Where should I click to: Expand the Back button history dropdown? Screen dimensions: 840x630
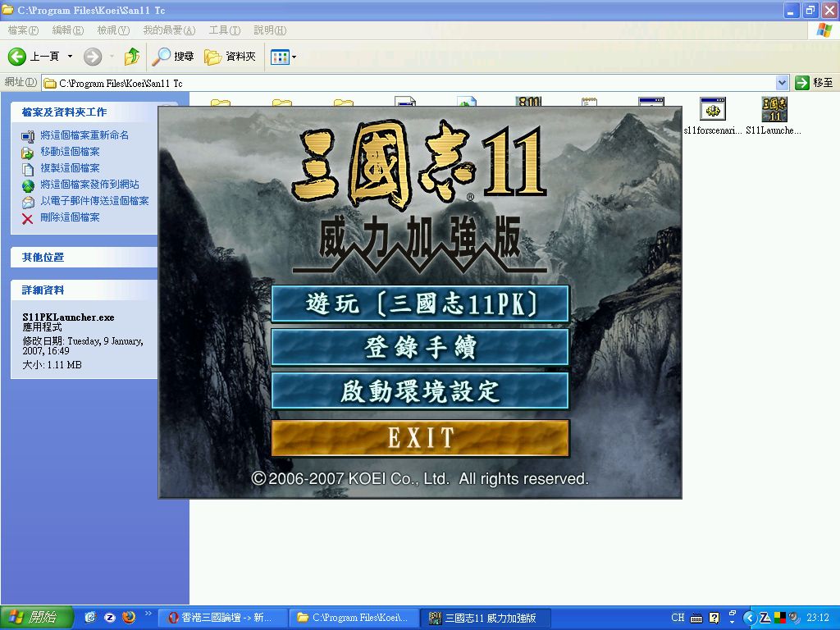70,57
